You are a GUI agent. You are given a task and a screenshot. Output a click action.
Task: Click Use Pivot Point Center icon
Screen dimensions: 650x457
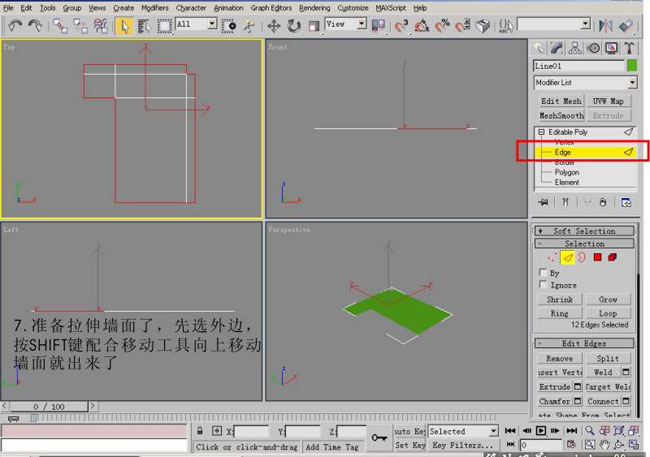click(378, 26)
